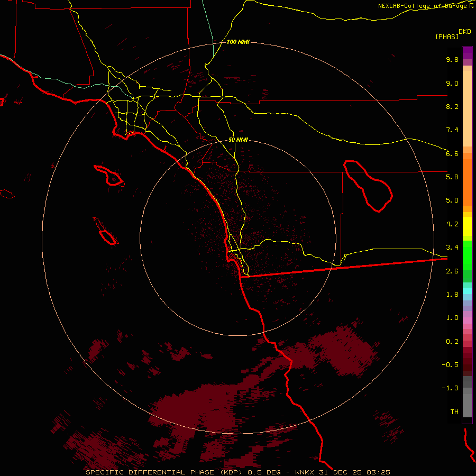Click the 2.6 scale value
Screen dimensions: 476x476
tap(452, 271)
